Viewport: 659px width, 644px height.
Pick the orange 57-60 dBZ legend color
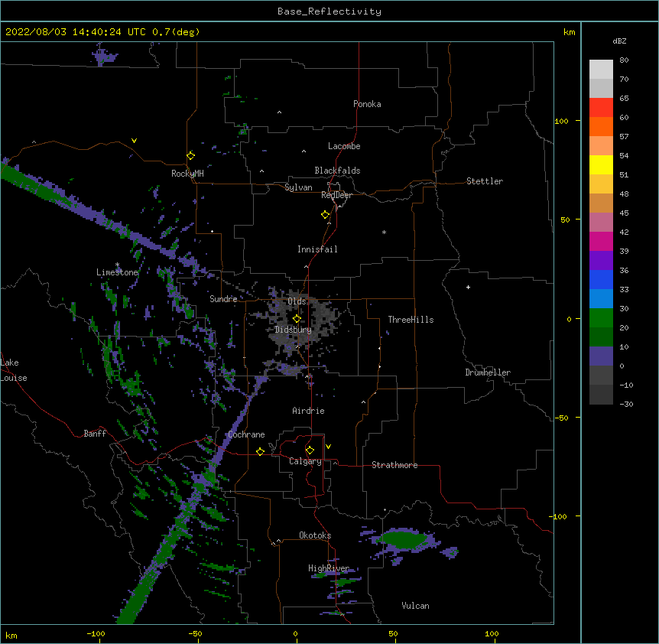point(601,126)
